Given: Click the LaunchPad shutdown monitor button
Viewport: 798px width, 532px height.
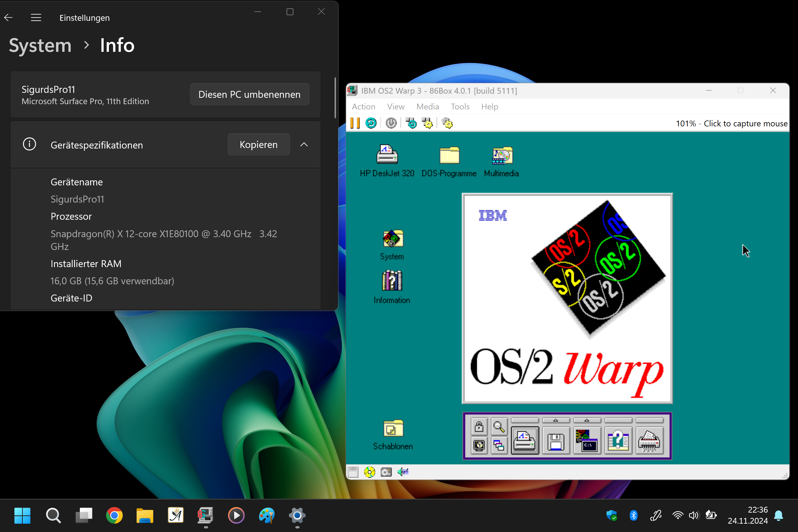Looking at the screenshot, I should pyautogui.click(x=479, y=446).
